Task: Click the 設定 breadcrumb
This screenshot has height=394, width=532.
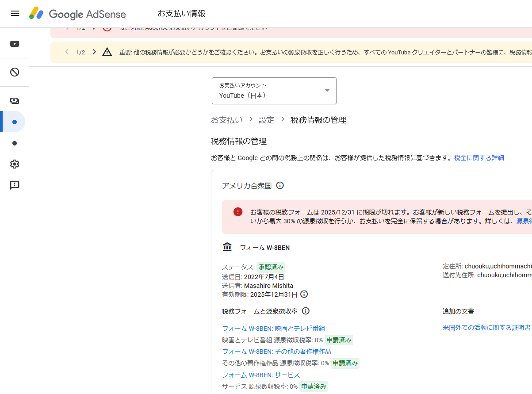Action: [267, 120]
